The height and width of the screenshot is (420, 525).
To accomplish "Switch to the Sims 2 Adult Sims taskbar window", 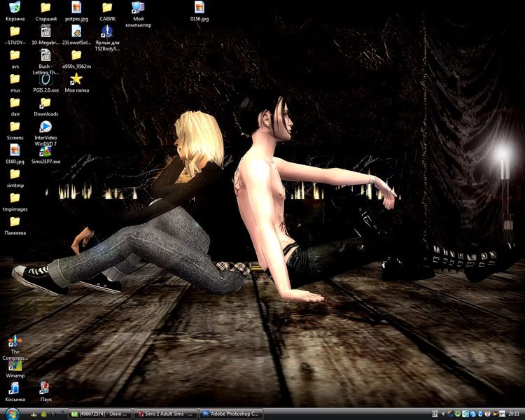I will [165, 414].
